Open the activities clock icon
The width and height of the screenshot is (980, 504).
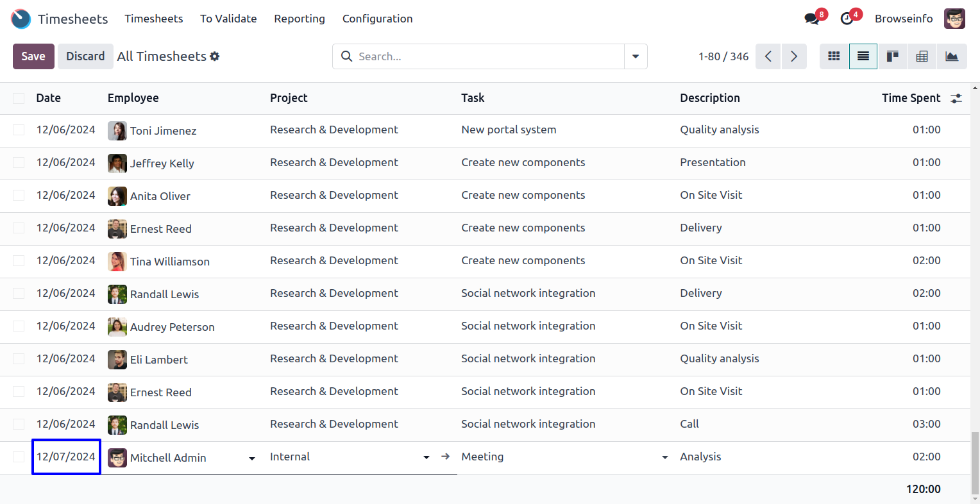click(x=847, y=19)
